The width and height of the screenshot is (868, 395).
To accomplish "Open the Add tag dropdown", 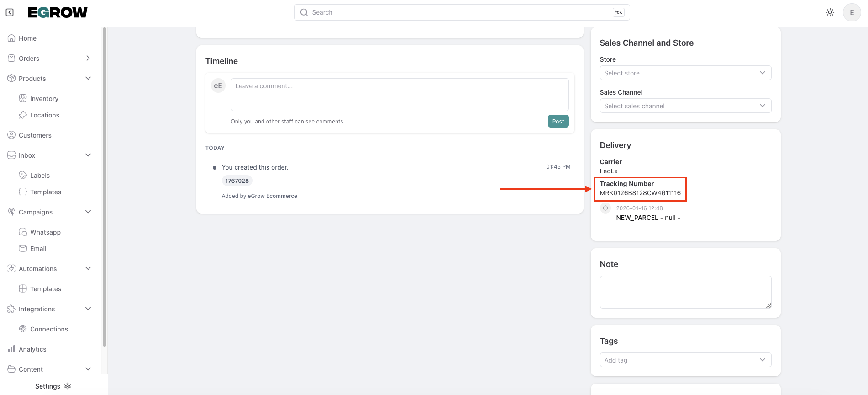I will coord(685,360).
